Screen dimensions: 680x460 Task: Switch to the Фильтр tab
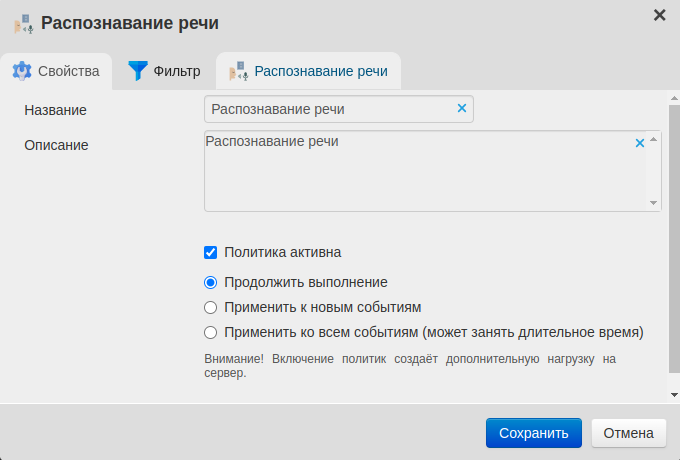coord(165,72)
